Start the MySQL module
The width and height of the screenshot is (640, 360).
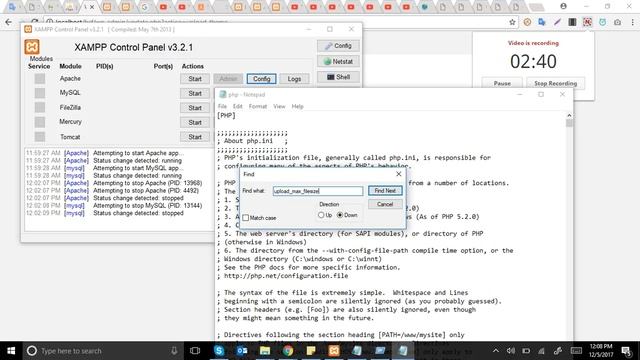pos(195,93)
